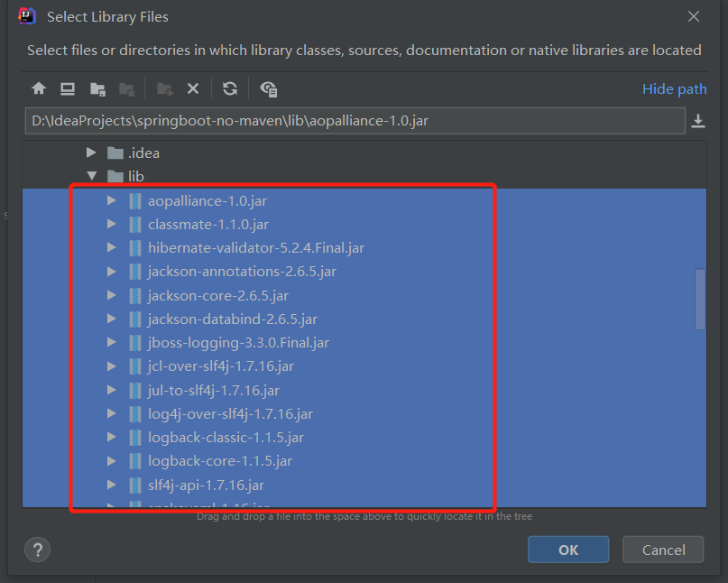
Task: Go to the Home directory icon
Action: pyautogui.click(x=39, y=88)
